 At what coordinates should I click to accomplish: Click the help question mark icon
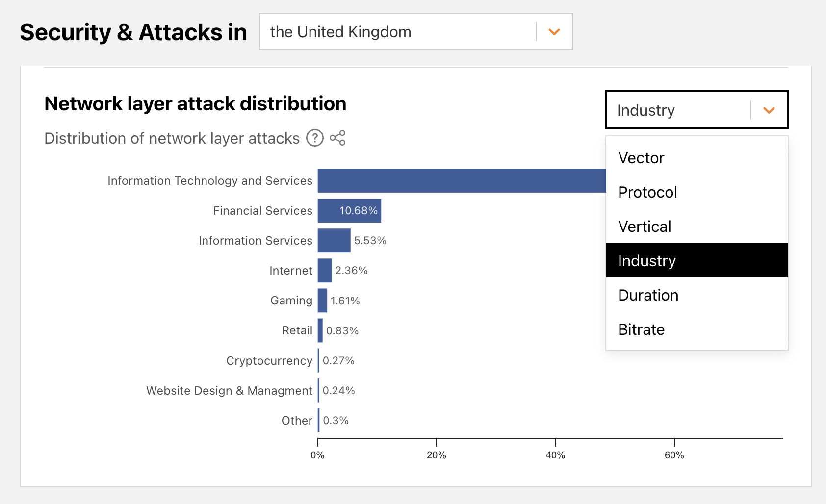314,138
